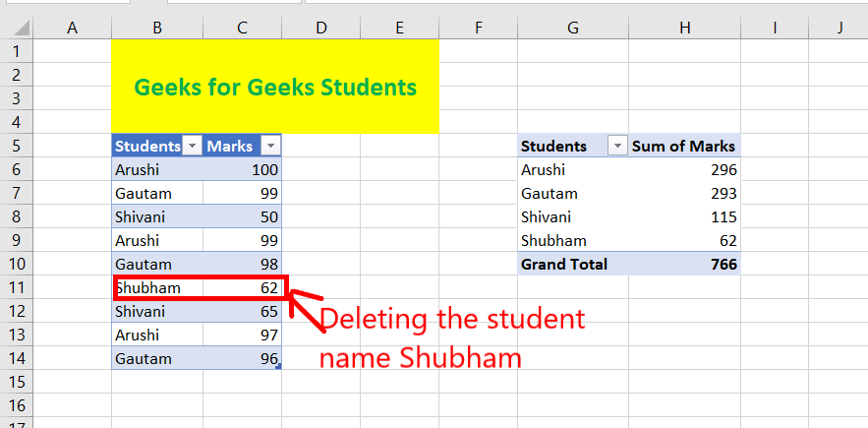Select column B header
868x428 pixels.
pos(157,28)
